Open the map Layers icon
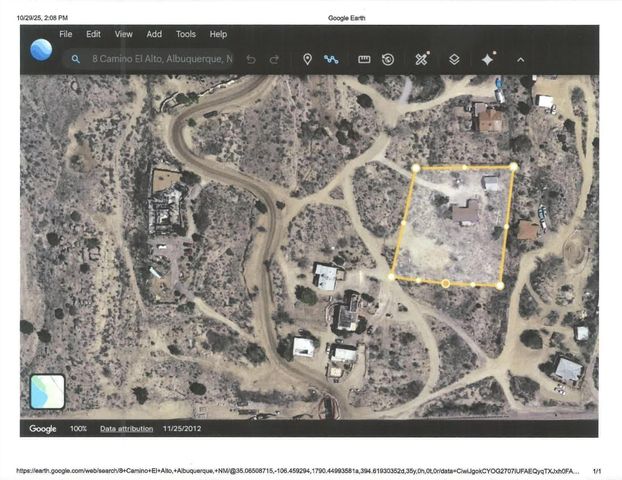Image resolution: width=622 pixels, height=480 pixels. point(454,59)
